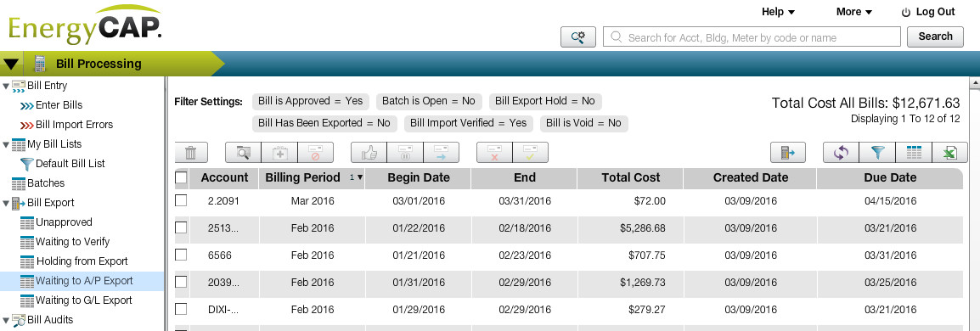The image size is (980, 331).
Task: Select the Unapproved export list
Action: click(64, 222)
